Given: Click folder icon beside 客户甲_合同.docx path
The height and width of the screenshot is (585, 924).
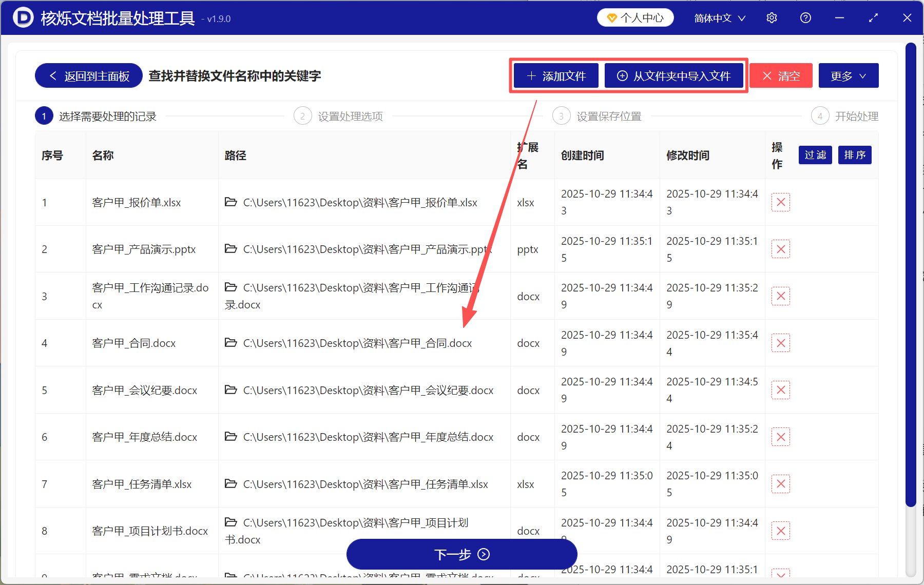Looking at the screenshot, I should click(x=230, y=343).
